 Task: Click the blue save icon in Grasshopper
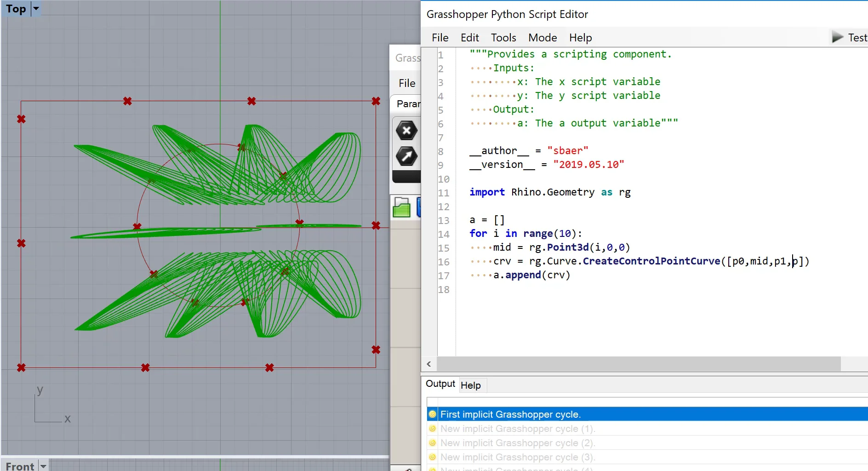[418, 207]
